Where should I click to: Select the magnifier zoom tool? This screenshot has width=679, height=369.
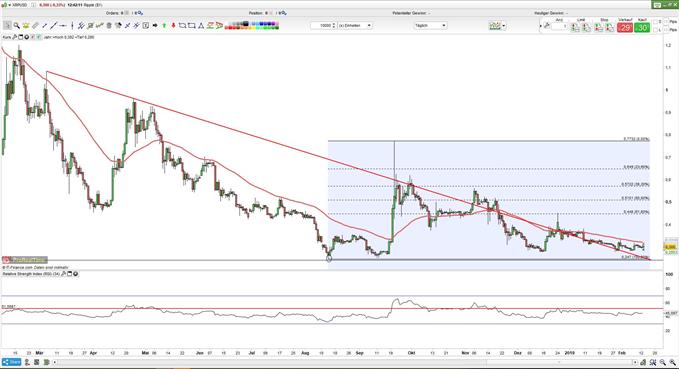(x=16, y=26)
